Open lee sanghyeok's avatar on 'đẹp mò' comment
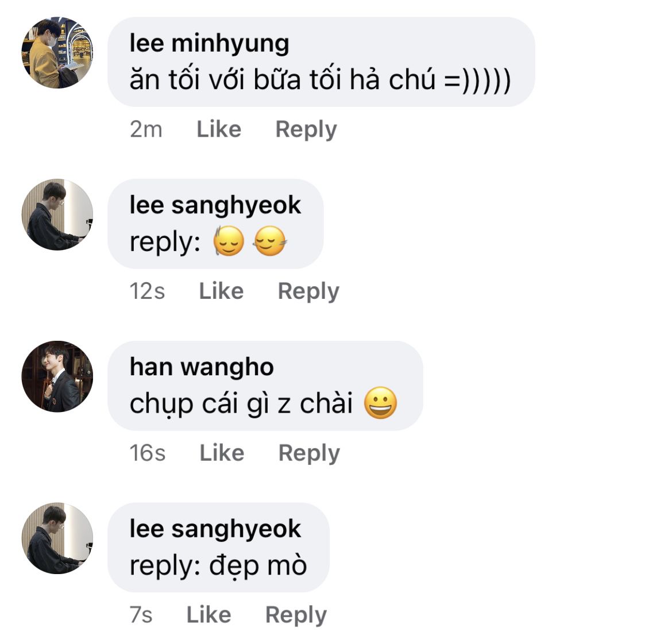Image resolution: width=672 pixels, height=635 pixels. [x=57, y=538]
